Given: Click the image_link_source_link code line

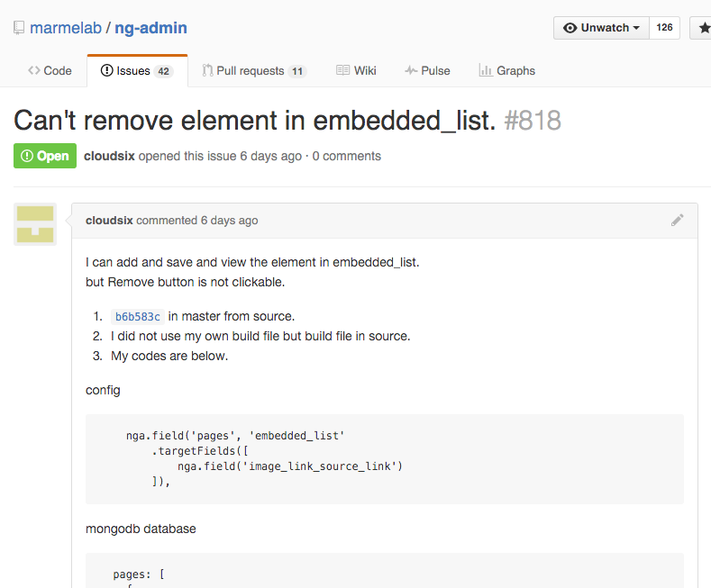Looking at the screenshot, I should (x=290, y=466).
